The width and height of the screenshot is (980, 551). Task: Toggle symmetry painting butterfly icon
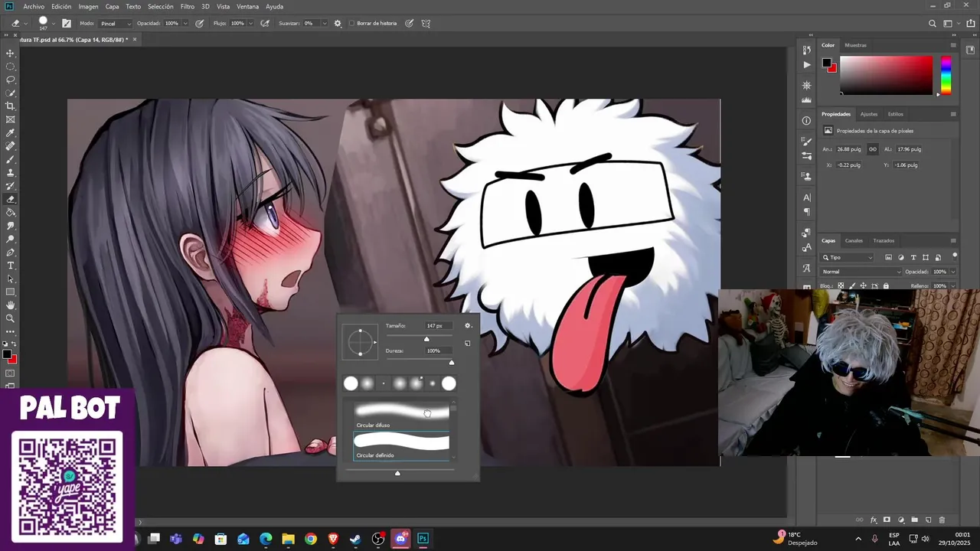tap(426, 23)
